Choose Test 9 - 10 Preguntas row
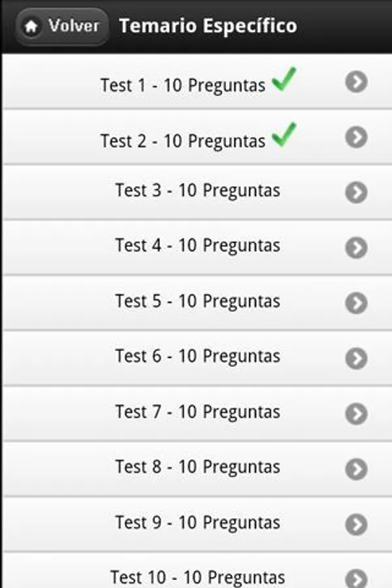The image size is (392, 588). tap(197, 524)
